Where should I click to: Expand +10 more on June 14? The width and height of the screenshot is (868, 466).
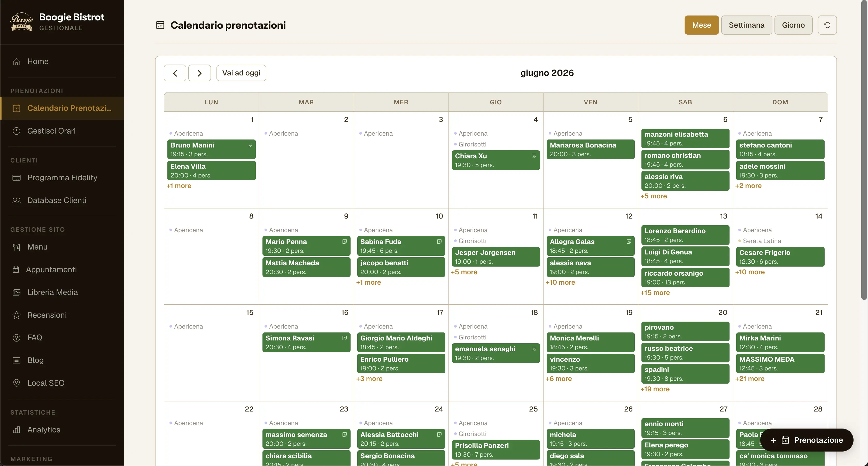(750, 272)
